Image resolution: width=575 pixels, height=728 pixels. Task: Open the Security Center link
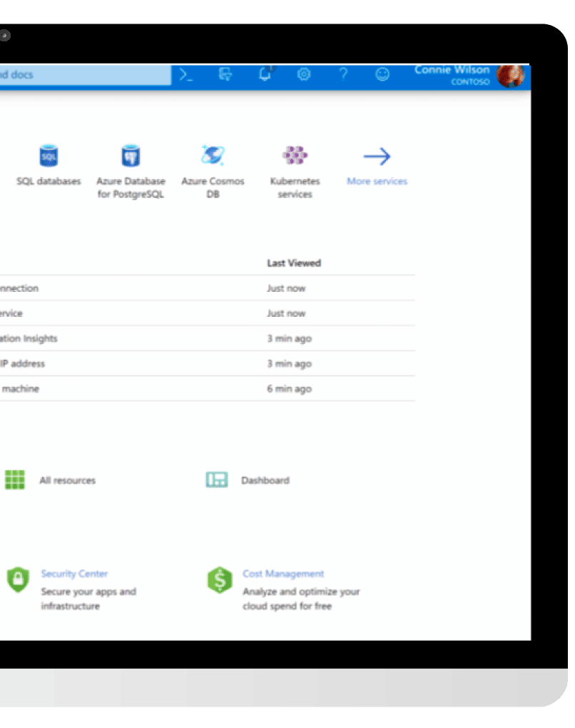(74, 574)
